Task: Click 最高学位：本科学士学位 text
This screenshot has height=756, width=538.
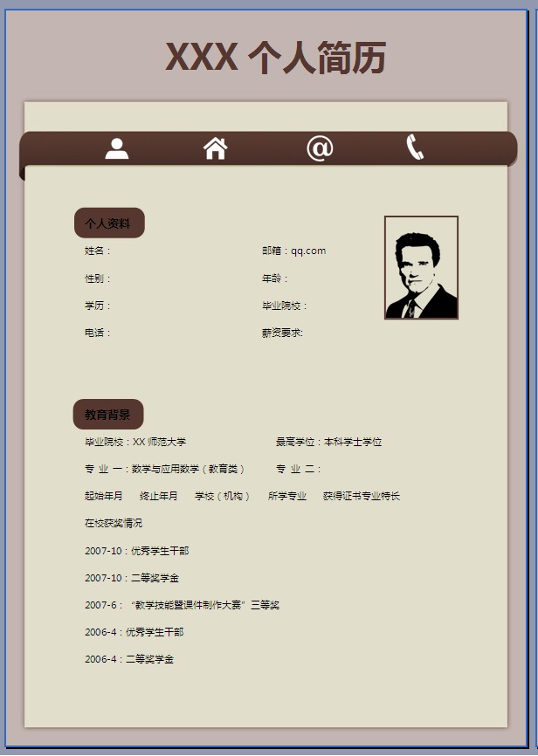Action: pos(328,442)
